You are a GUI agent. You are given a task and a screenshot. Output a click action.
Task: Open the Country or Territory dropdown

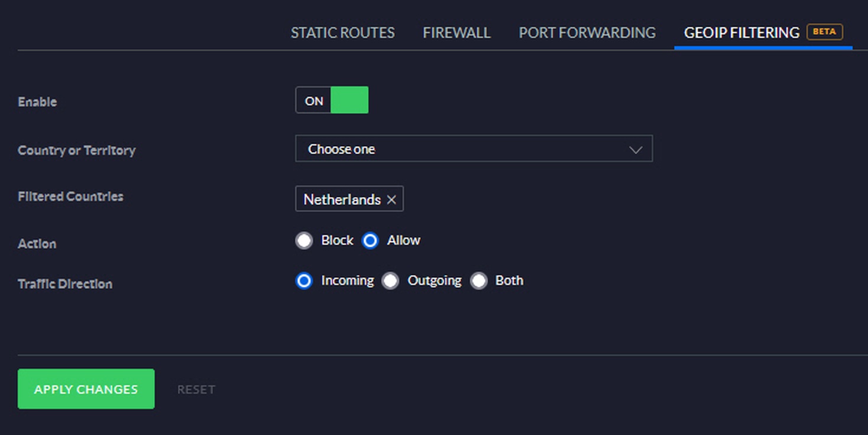(473, 149)
